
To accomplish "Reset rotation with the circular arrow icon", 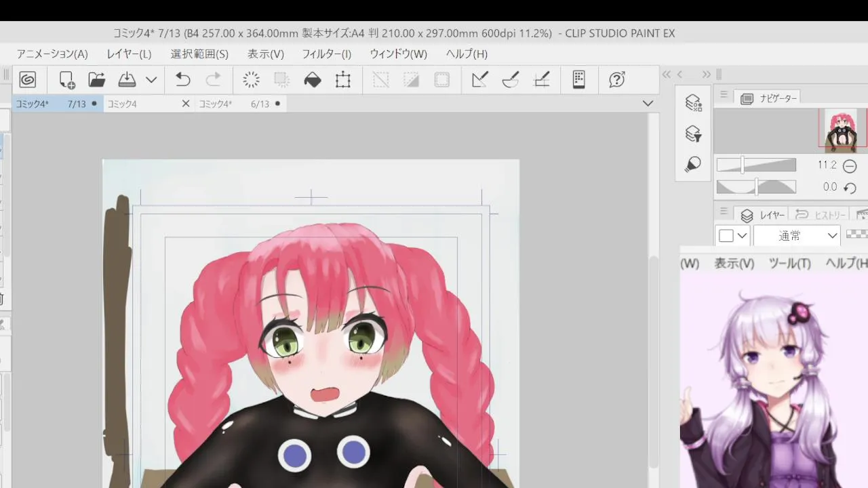I will coord(850,188).
